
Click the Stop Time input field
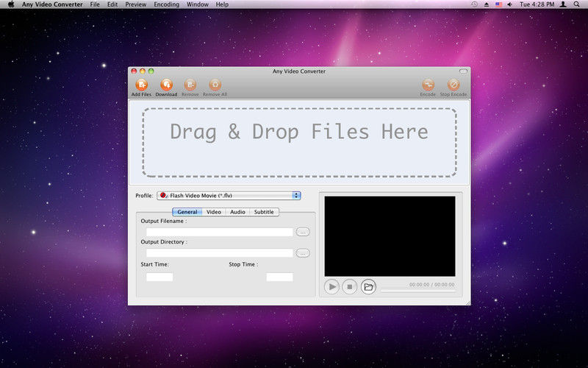tap(279, 277)
